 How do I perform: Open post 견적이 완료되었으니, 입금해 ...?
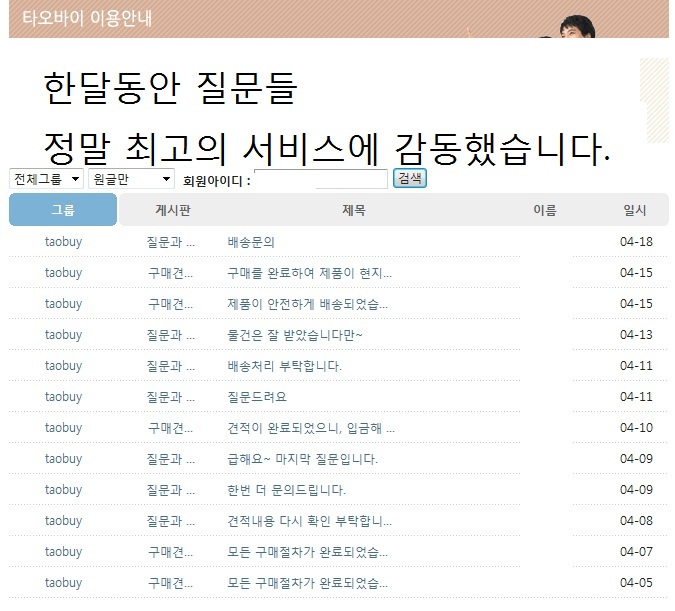click(x=311, y=428)
